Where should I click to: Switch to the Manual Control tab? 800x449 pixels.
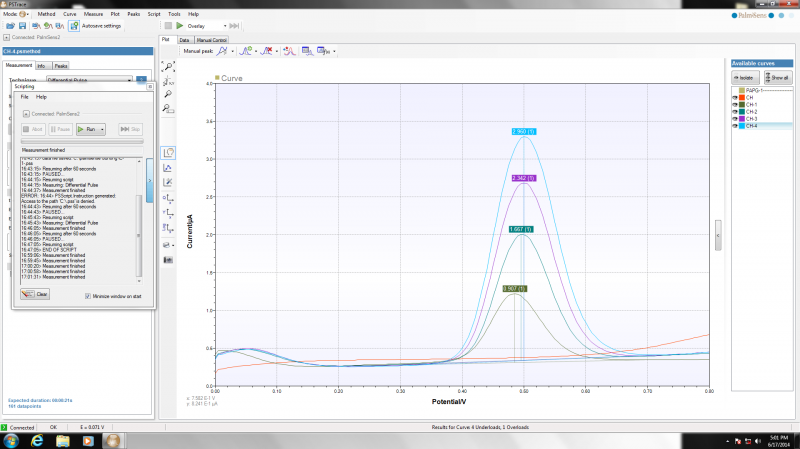click(213, 40)
